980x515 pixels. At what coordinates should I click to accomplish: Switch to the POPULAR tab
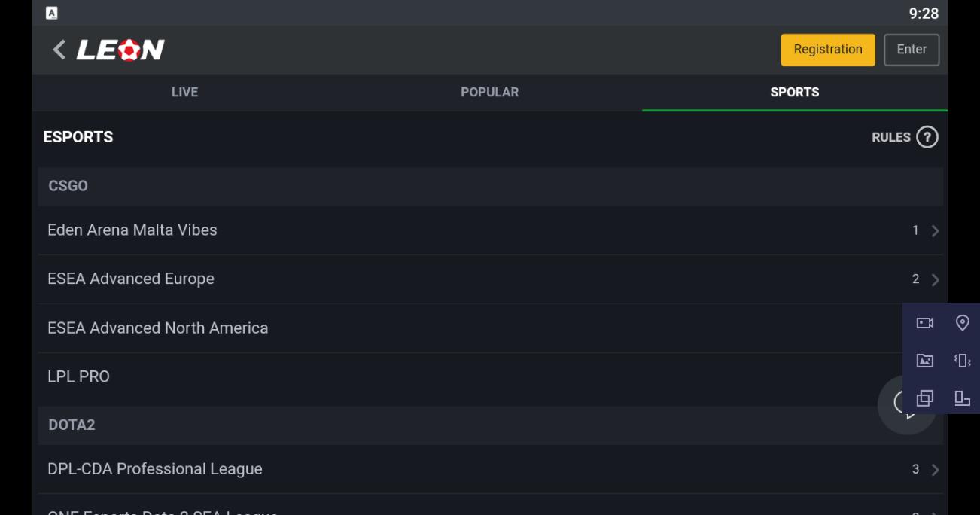point(490,92)
